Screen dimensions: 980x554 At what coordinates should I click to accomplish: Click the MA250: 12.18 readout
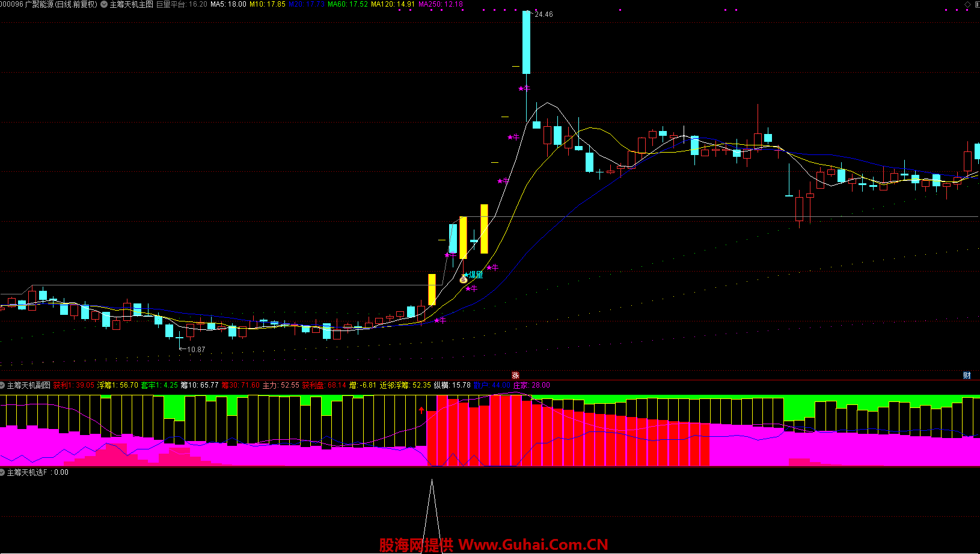coord(441,4)
